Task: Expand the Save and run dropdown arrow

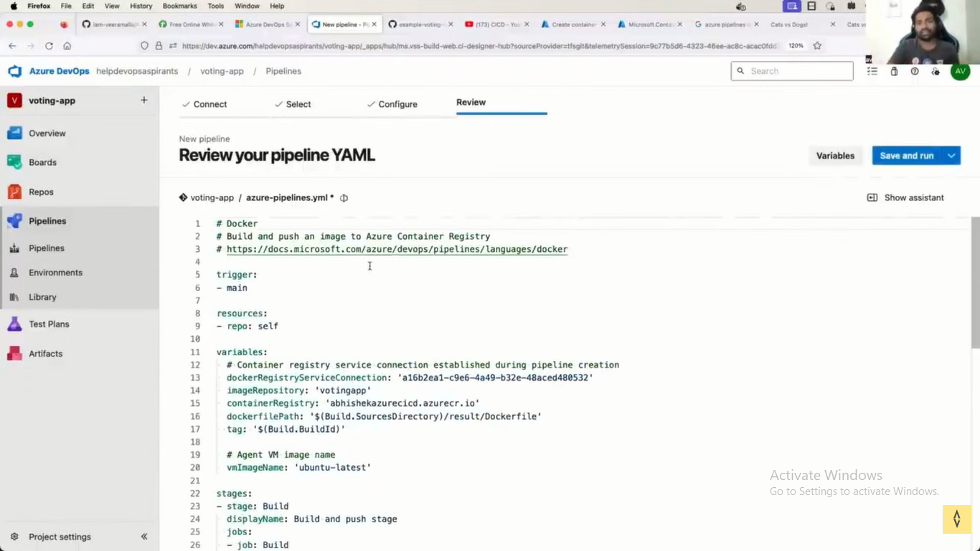Action: 951,156
